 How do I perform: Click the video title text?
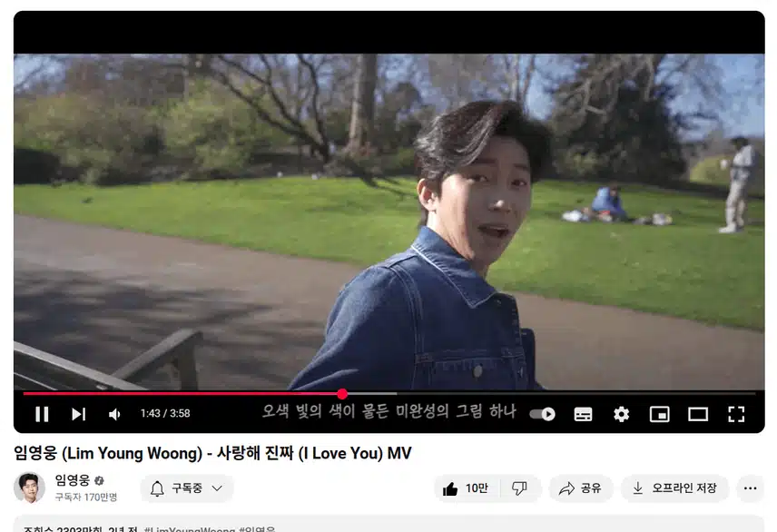click(x=212, y=453)
